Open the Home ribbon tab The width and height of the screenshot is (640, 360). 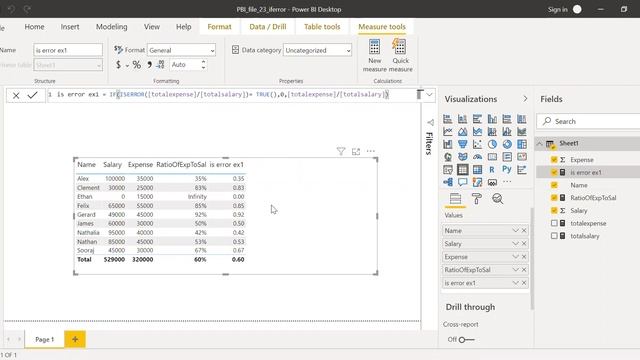pyautogui.click(x=34, y=27)
